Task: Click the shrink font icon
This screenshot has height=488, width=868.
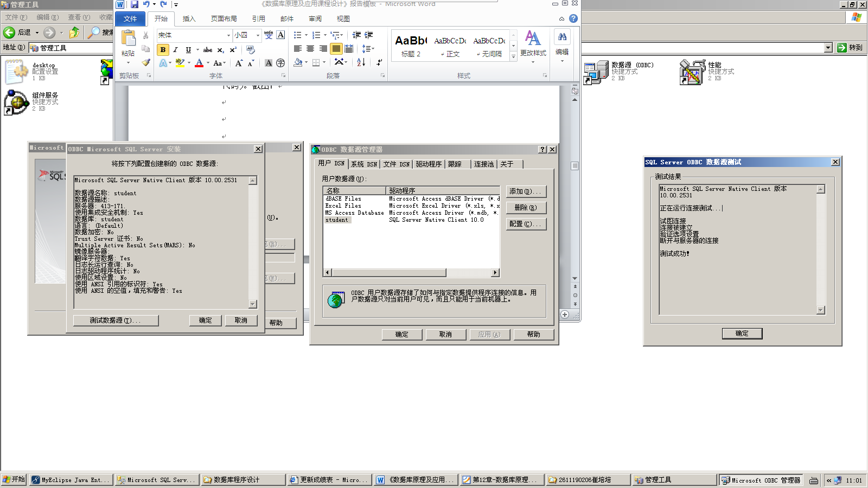Action: click(x=251, y=63)
